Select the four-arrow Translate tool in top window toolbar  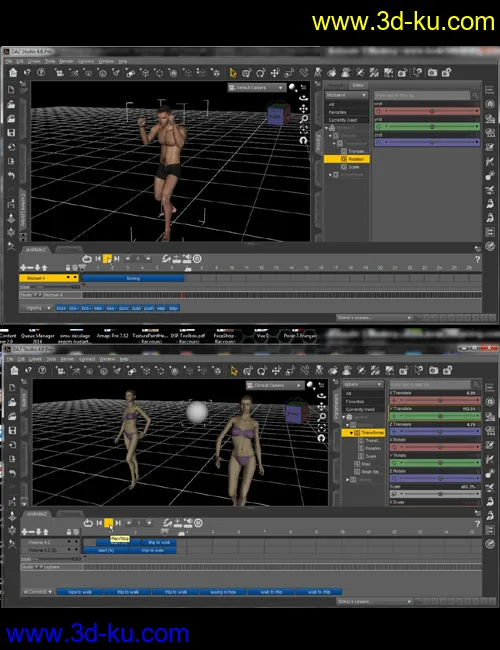(275, 73)
